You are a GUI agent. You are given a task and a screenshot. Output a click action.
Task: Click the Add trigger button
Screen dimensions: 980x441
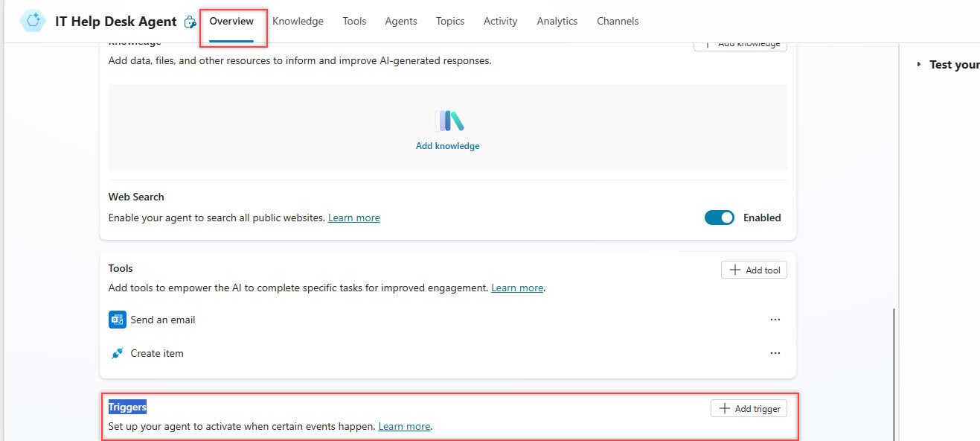749,408
